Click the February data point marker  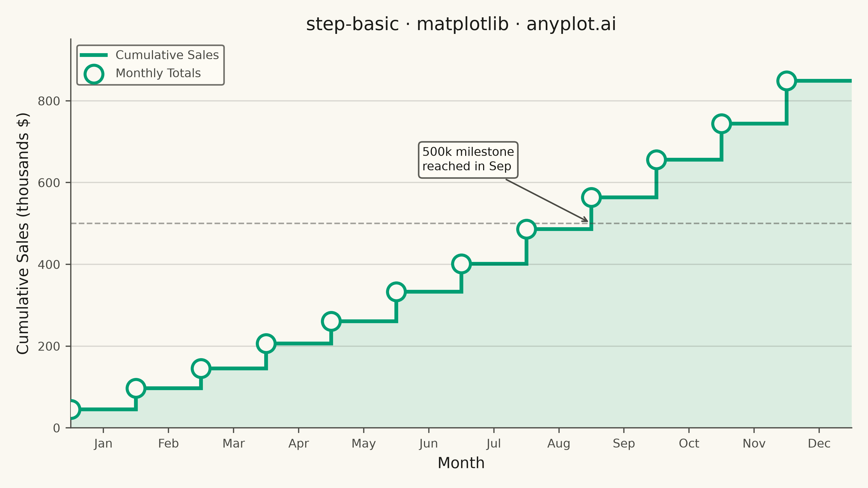pyautogui.click(x=136, y=388)
